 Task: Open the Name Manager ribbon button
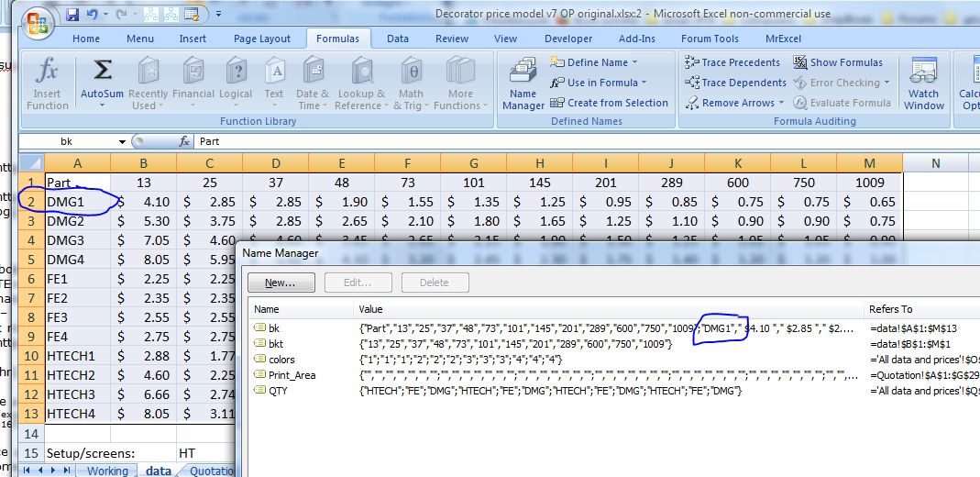(x=523, y=83)
